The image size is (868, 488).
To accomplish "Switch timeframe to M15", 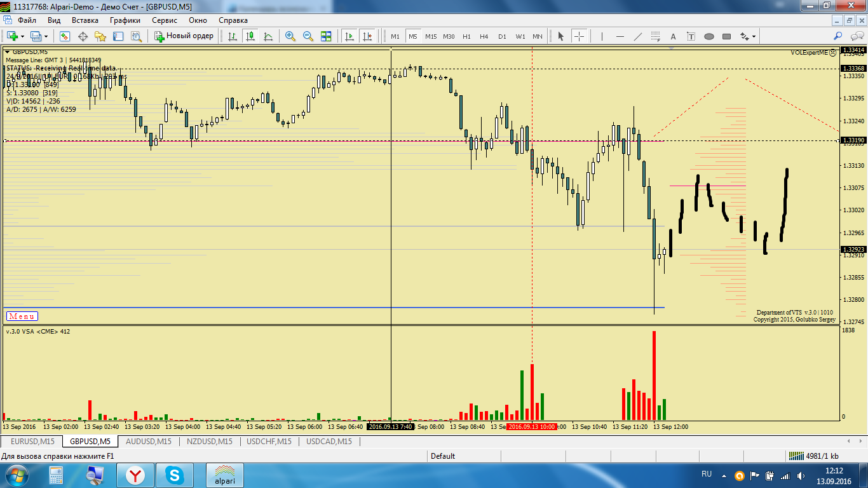I will (x=431, y=36).
